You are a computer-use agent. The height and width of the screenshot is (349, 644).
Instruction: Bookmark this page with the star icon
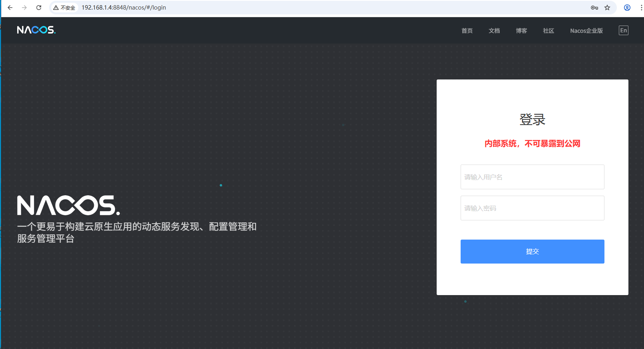[x=607, y=8]
